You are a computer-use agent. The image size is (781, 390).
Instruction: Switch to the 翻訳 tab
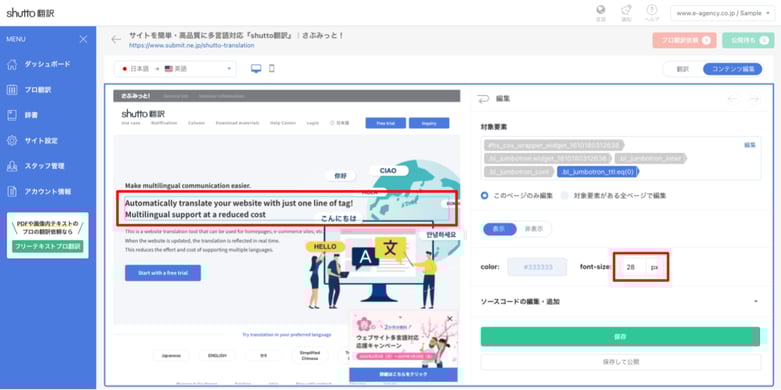[682, 69]
